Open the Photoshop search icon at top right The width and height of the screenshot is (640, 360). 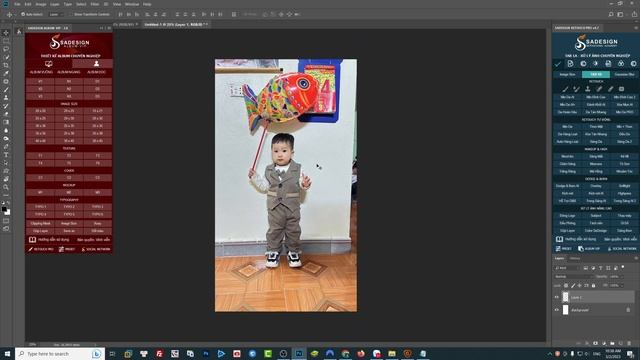(x=611, y=14)
